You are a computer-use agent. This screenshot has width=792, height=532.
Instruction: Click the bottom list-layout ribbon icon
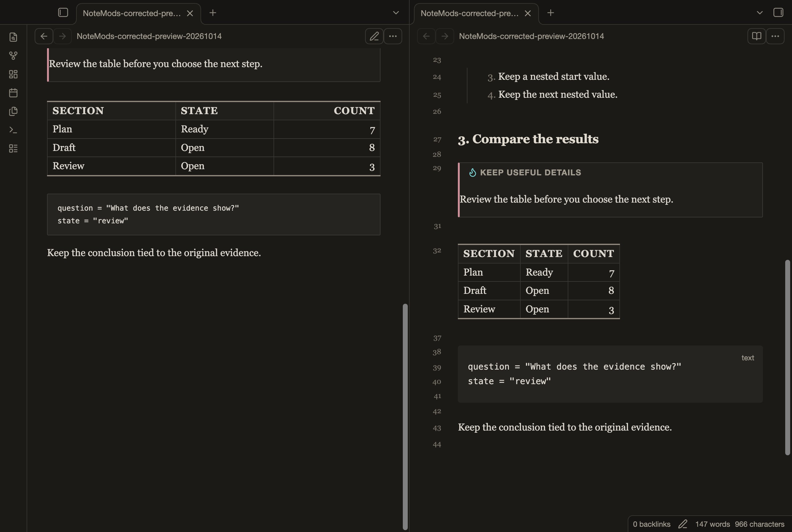pyautogui.click(x=13, y=148)
